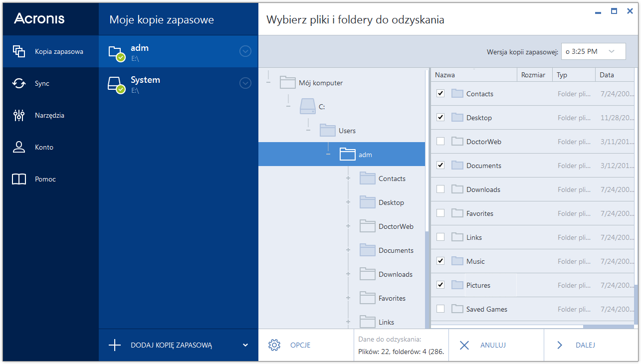Open the Narzędzia sliders icon
The height and width of the screenshot is (364, 641).
tap(19, 115)
